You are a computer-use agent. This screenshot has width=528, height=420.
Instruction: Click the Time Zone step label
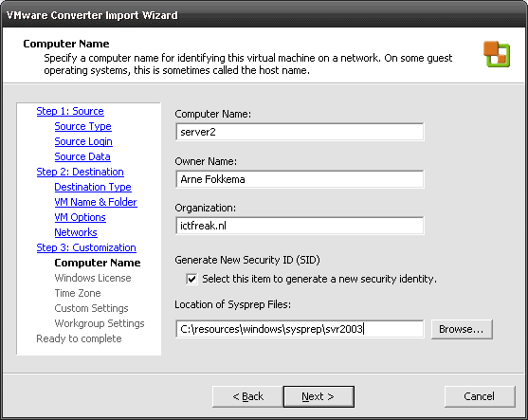click(78, 293)
